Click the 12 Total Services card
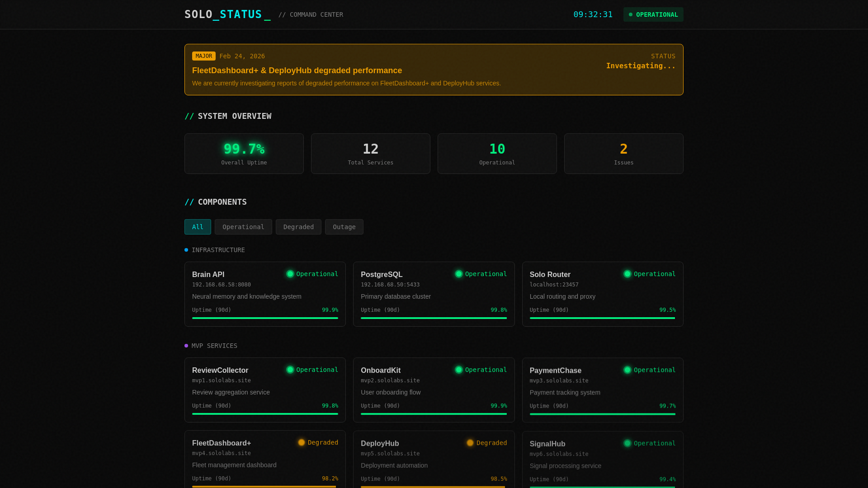This screenshot has height=488, width=868. click(371, 154)
